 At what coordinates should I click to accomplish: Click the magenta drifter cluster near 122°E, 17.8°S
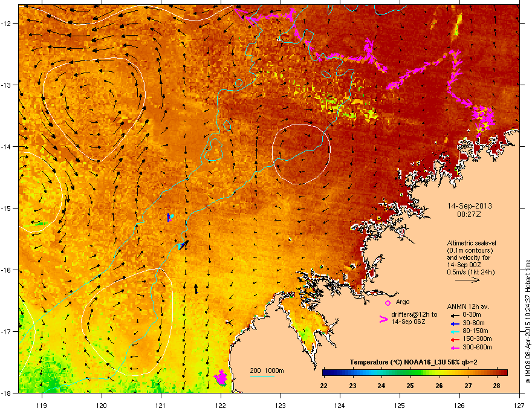coord(221,377)
